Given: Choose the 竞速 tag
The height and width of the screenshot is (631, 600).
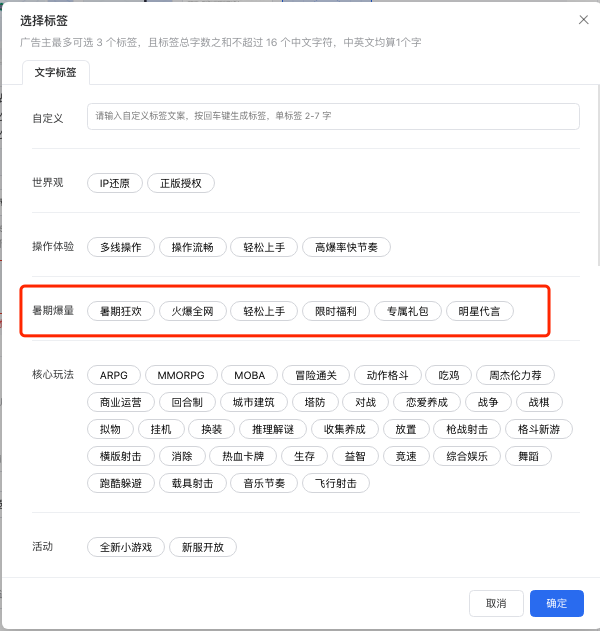Looking at the screenshot, I should tap(406, 456).
